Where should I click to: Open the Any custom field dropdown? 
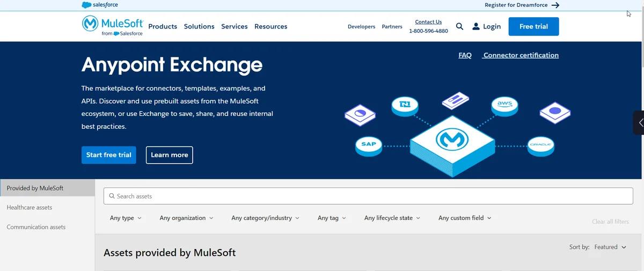pyautogui.click(x=465, y=218)
